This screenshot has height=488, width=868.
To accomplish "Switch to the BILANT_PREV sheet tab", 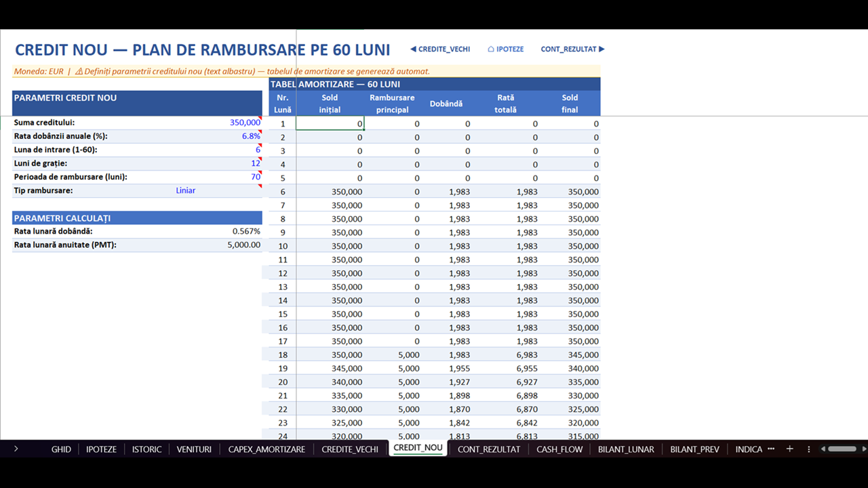I will (694, 449).
